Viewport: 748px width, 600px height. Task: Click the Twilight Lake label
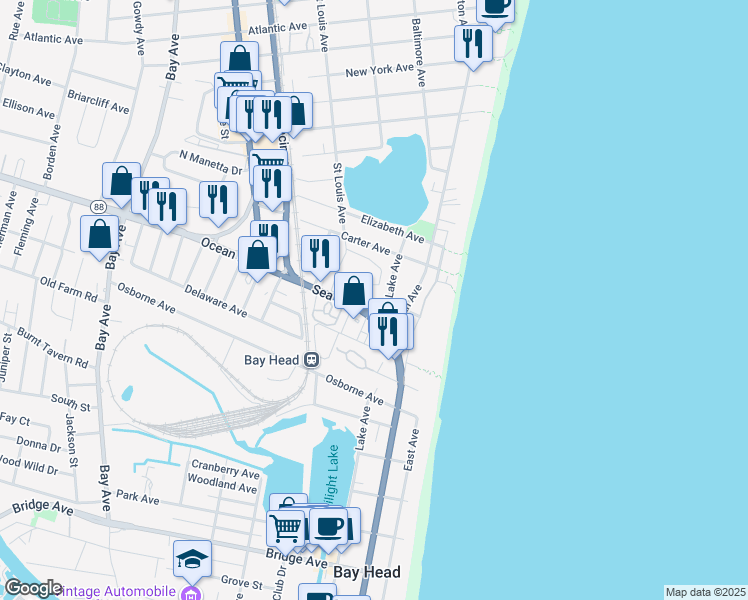tap(332, 476)
